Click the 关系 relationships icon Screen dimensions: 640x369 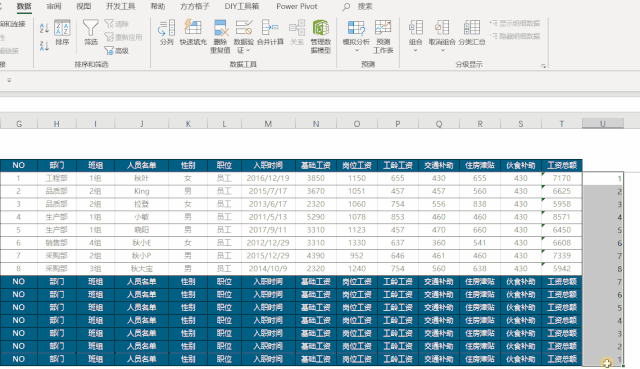pyautogui.click(x=297, y=33)
